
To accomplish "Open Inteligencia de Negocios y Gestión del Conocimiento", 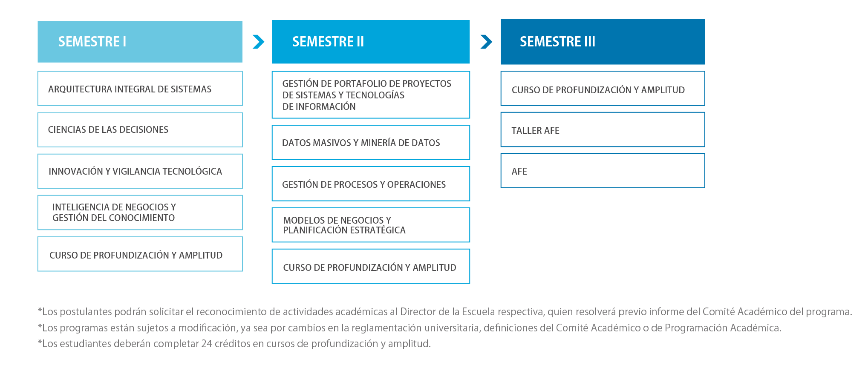I will pyautogui.click(x=140, y=213).
